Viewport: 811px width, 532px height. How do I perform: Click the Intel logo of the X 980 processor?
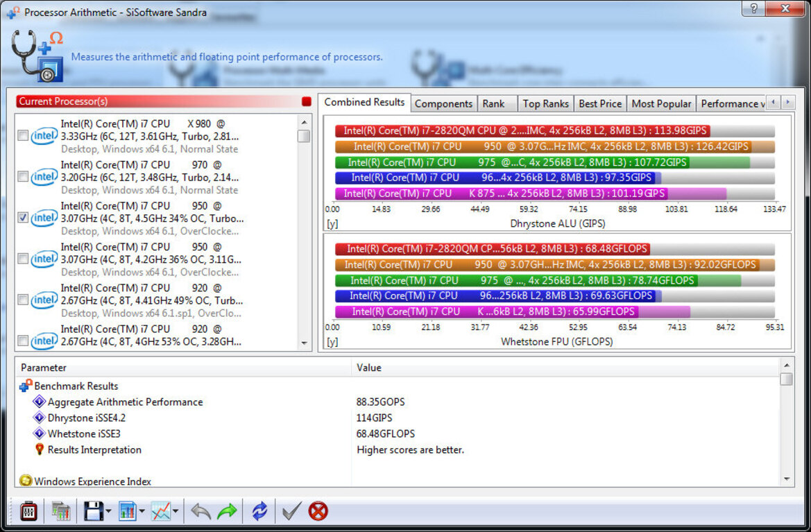coord(44,136)
